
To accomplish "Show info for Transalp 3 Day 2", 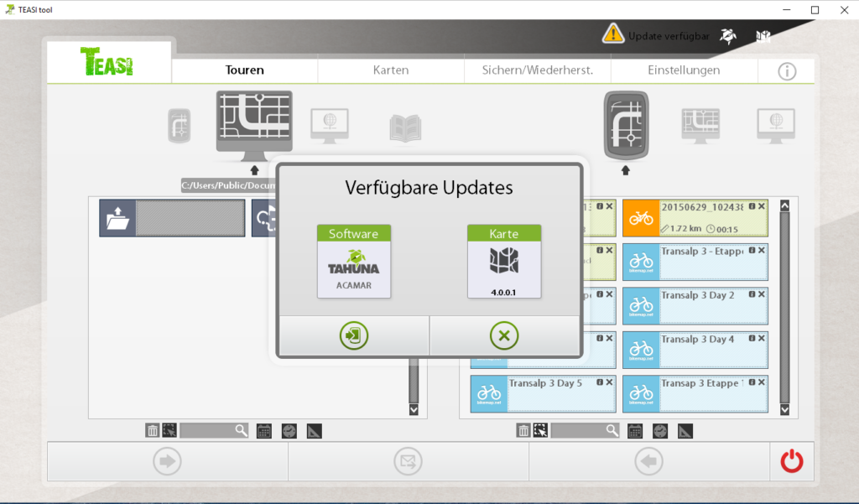I will (x=752, y=294).
